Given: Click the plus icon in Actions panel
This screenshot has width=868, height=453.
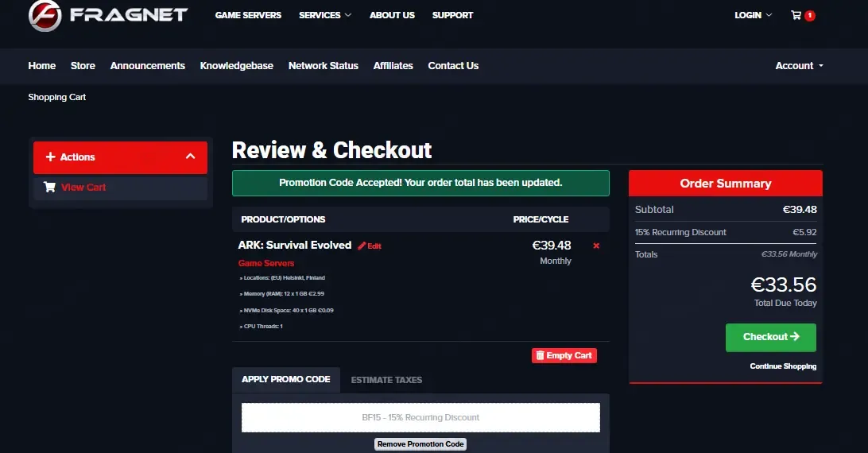Looking at the screenshot, I should pyautogui.click(x=50, y=157).
